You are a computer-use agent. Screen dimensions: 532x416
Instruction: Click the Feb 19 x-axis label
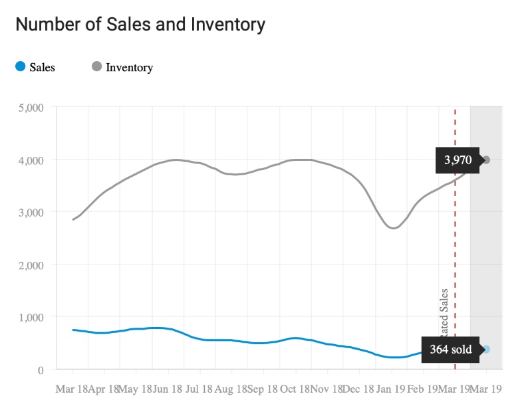coord(422,389)
